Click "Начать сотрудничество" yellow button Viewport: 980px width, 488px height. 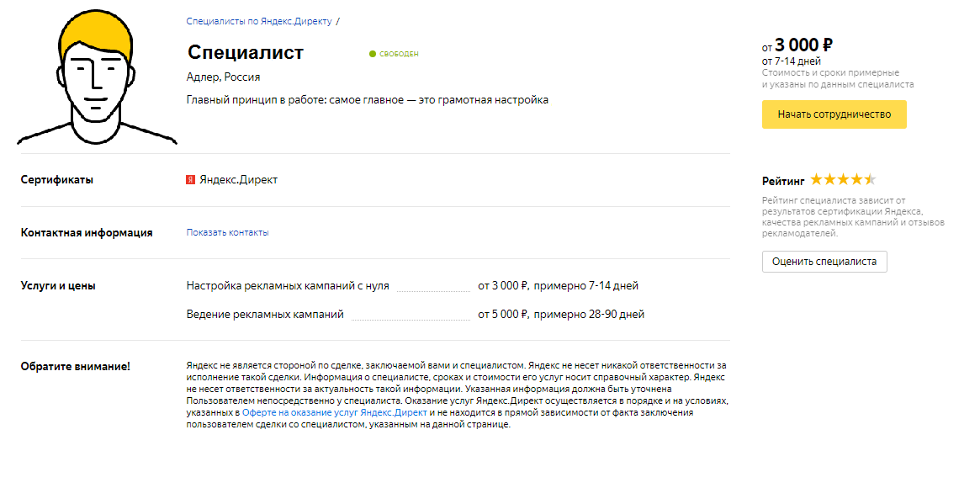pos(834,114)
